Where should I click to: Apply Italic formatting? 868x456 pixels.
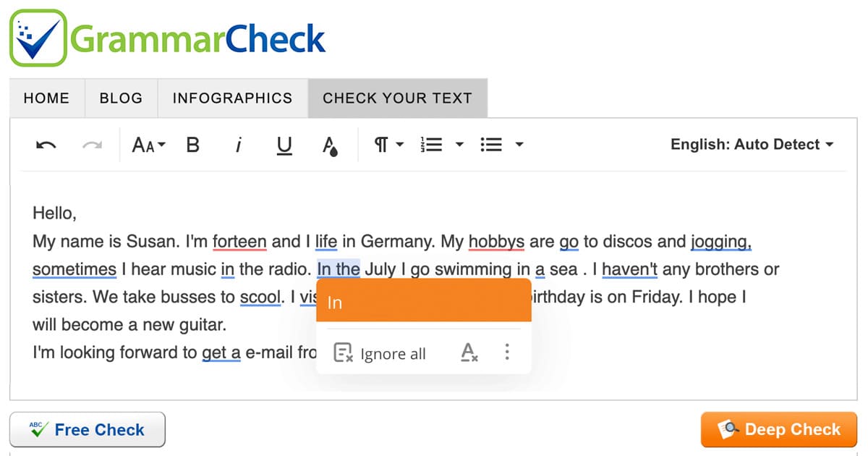click(x=239, y=145)
